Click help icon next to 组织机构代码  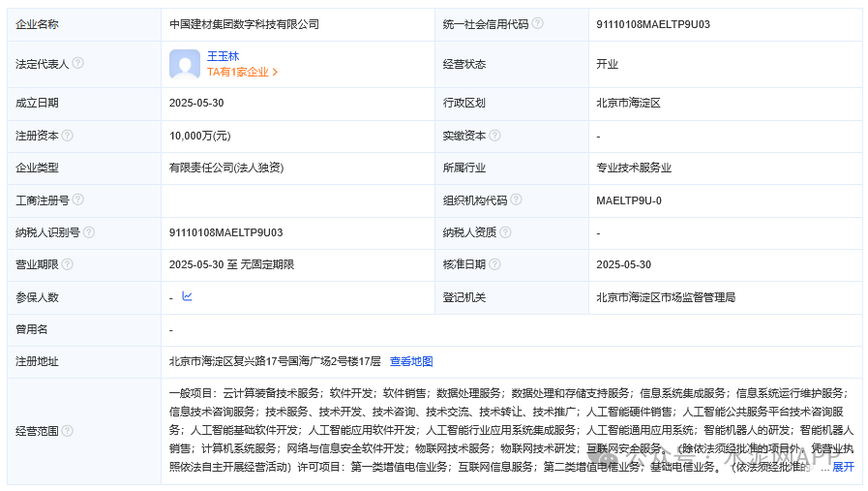pyautogui.click(x=516, y=199)
